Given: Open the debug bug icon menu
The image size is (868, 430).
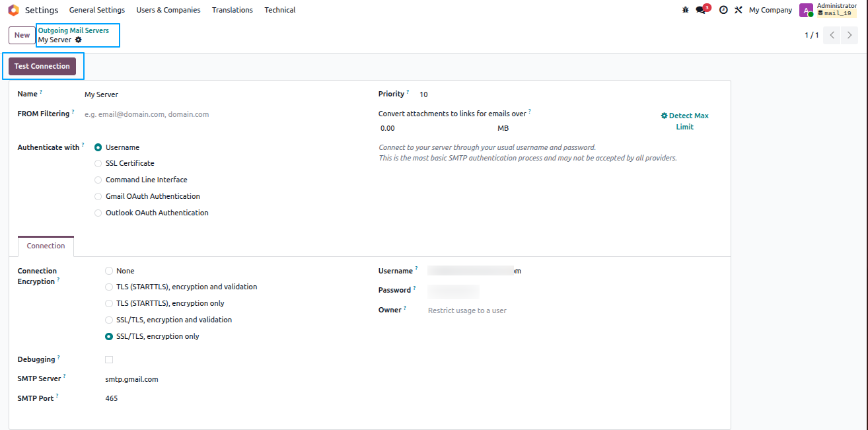Looking at the screenshot, I should click(685, 10).
